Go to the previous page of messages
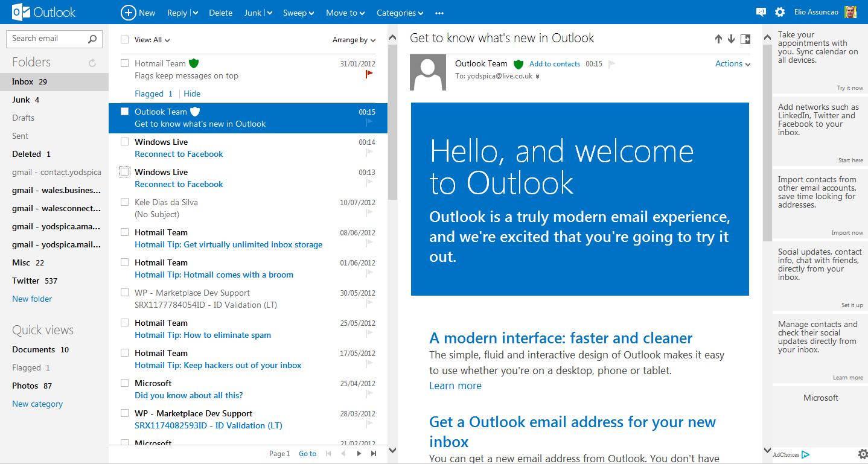 click(x=343, y=454)
